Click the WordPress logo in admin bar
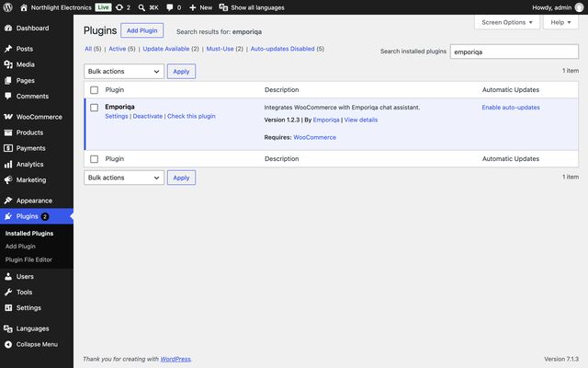Screen dimensions: 588x368 [x=8, y=7]
